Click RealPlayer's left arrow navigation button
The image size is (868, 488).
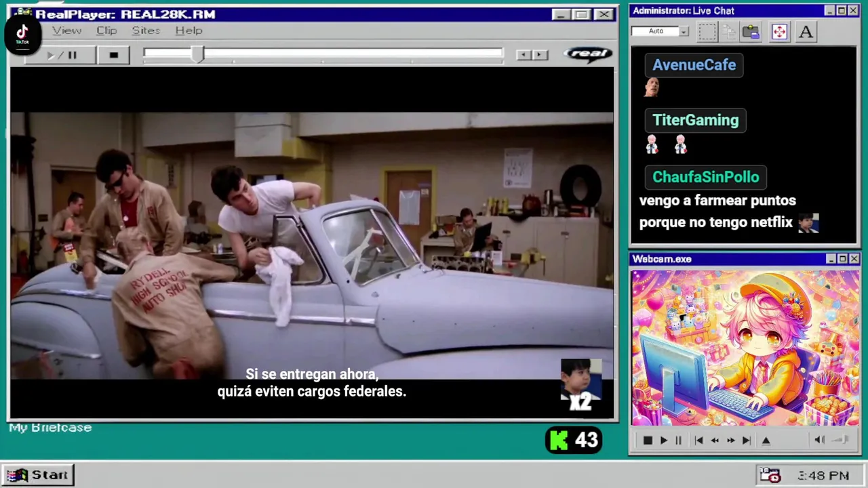click(x=524, y=55)
